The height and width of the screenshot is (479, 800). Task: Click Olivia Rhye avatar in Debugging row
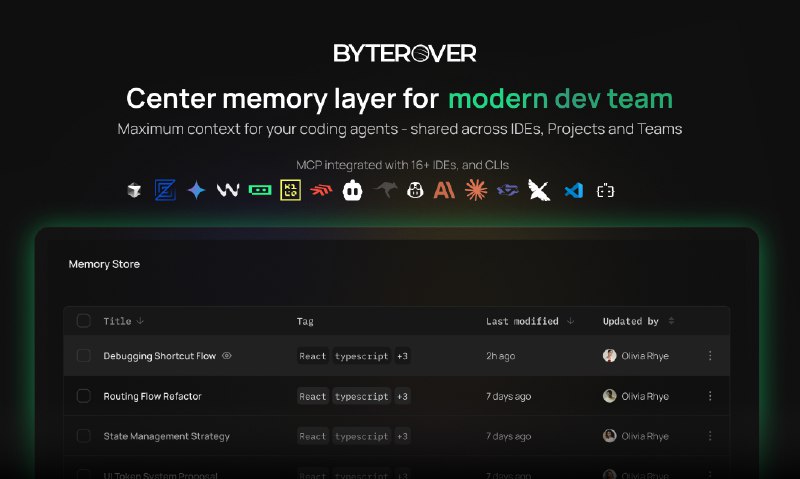610,356
